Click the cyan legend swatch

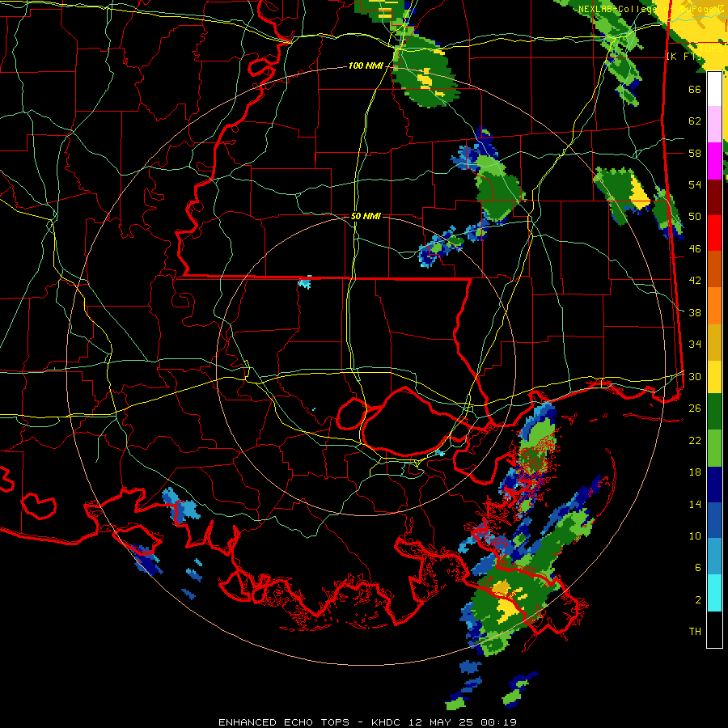point(714,593)
